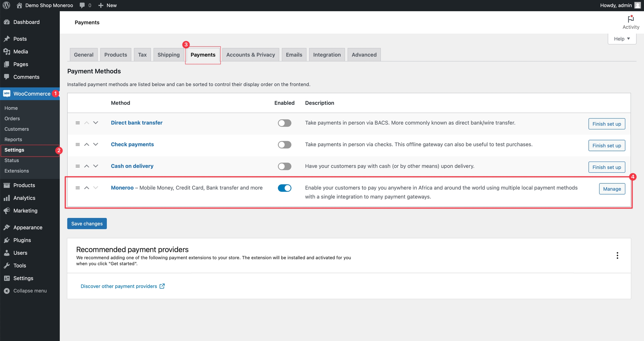
Task: Open Demo Shop Moneroo home icon
Action: click(x=19, y=5)
